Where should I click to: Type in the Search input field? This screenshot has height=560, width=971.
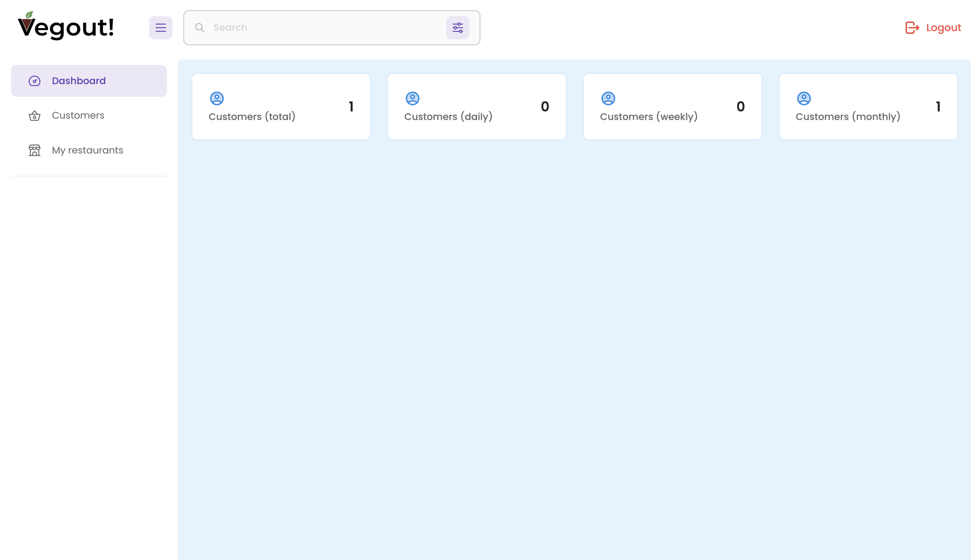pos(324,28)
